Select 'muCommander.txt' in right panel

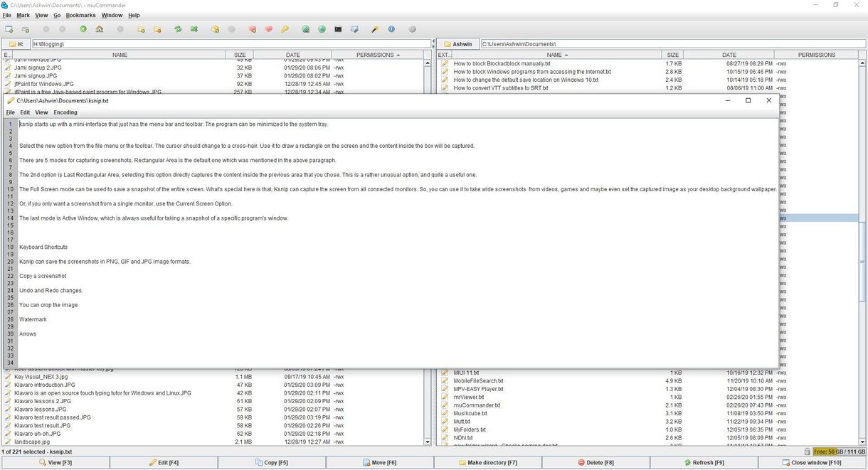click(x=477, y=405)
